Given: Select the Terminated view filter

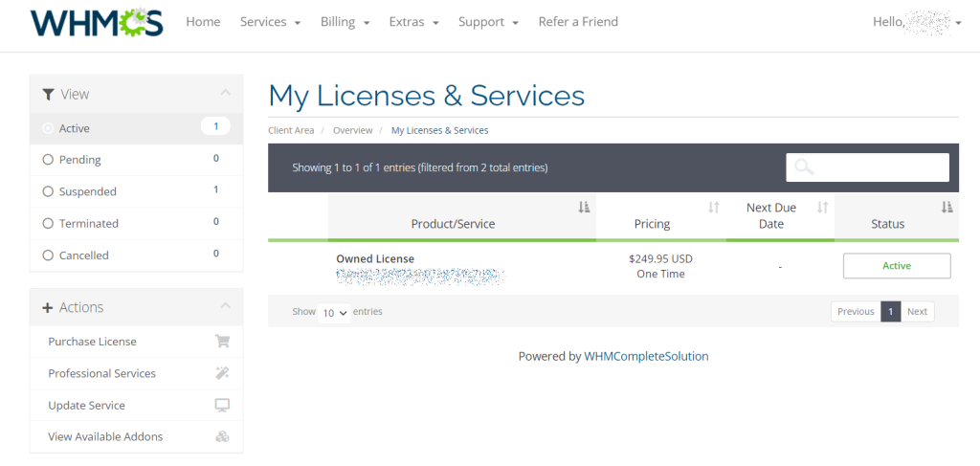Looking at the screenshot, I should click(x=136, y=224).
